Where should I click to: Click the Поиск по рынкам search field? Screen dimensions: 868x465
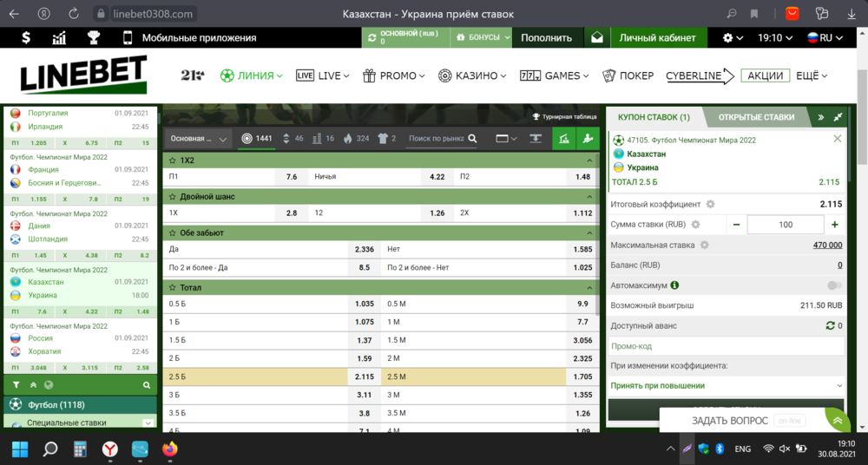coord(436,139)
